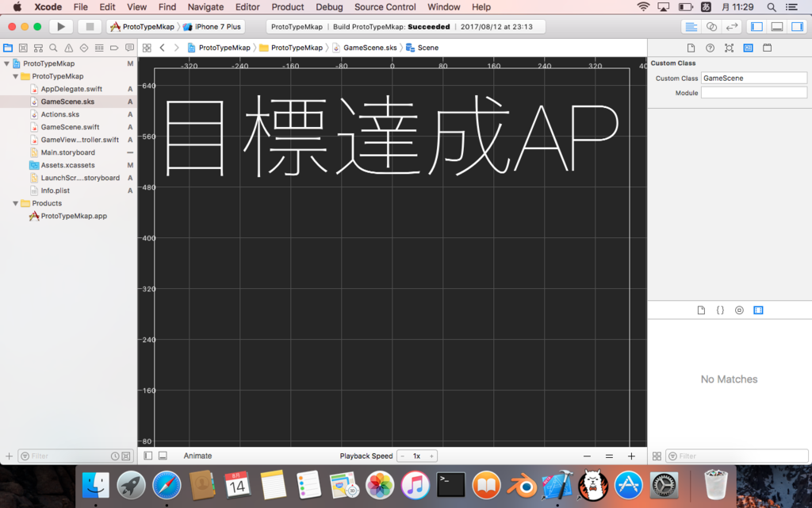Click the Animate button
Screen dimensions: 812x508
click(197, 456)
